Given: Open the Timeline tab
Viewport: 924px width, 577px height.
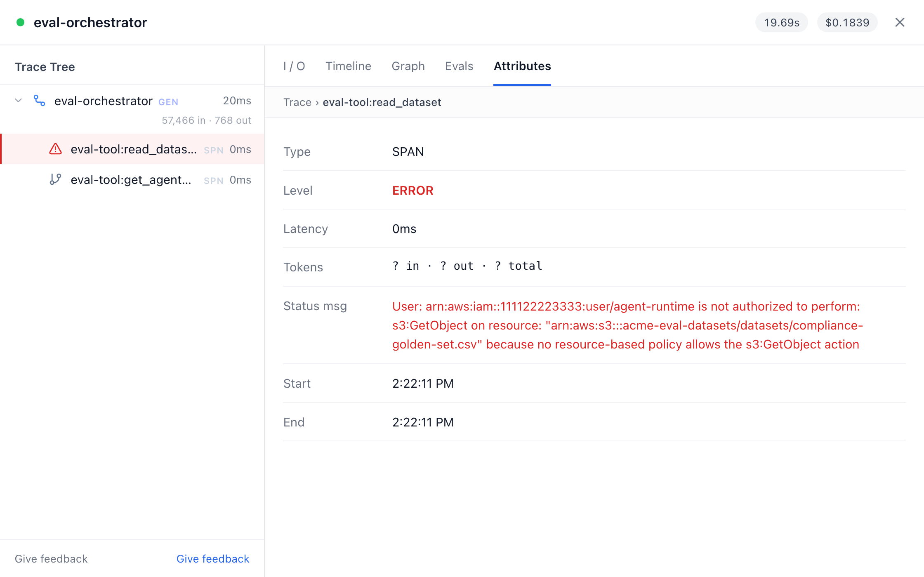Looking at the screenshot, I should coord(348,66).
